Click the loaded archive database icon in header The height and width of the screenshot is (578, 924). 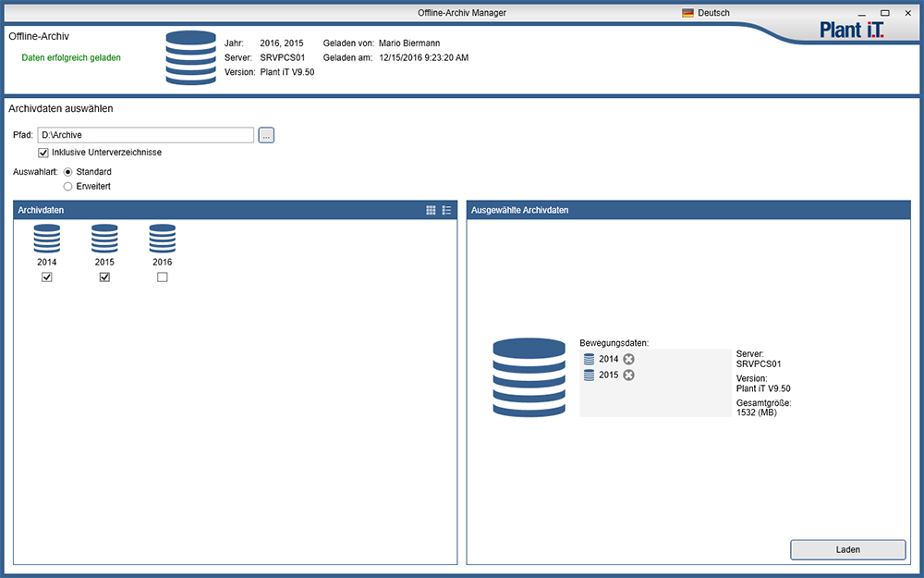[x=190, y=58]
